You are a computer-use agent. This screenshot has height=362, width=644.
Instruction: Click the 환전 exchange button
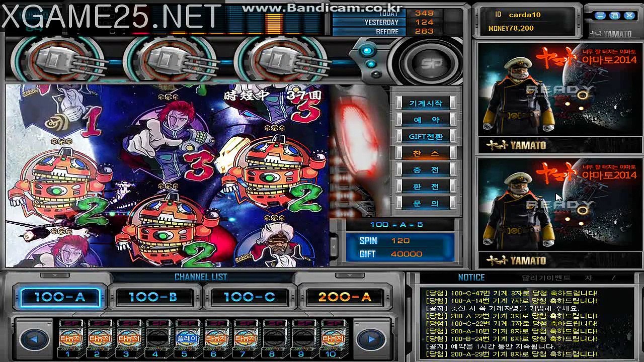coord(426,187)
